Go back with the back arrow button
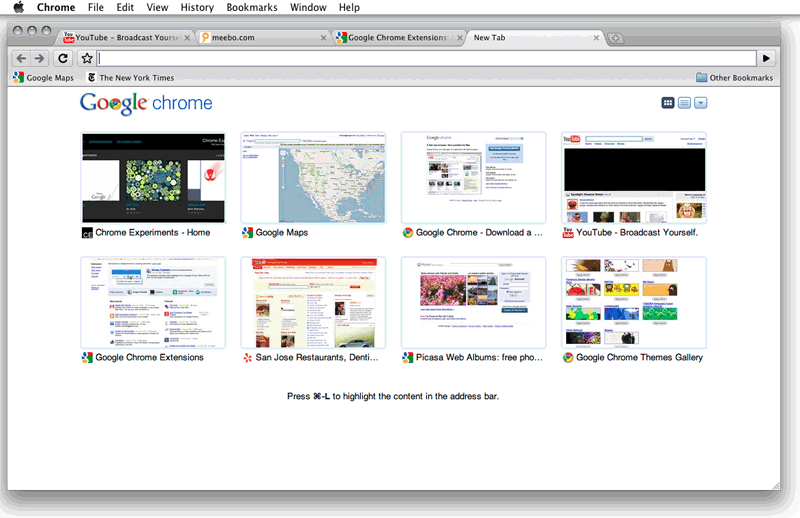Screen dimensions: 800x518 (x=21, y=58)
